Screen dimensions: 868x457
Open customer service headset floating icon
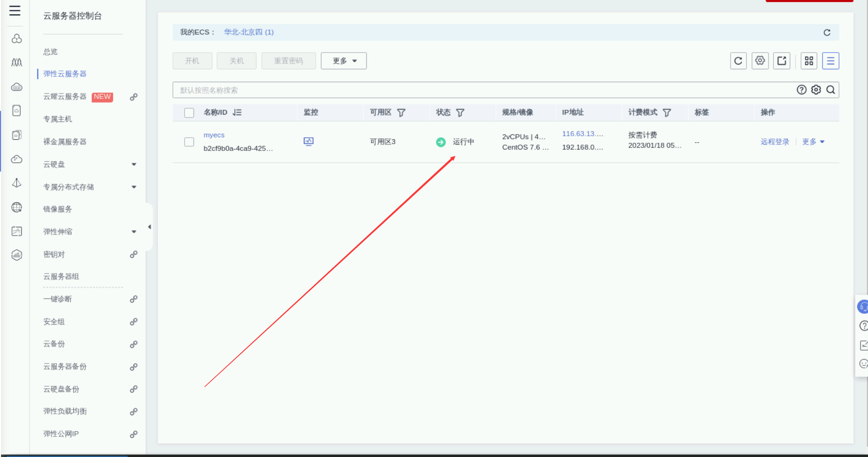(x=863, y=307)
